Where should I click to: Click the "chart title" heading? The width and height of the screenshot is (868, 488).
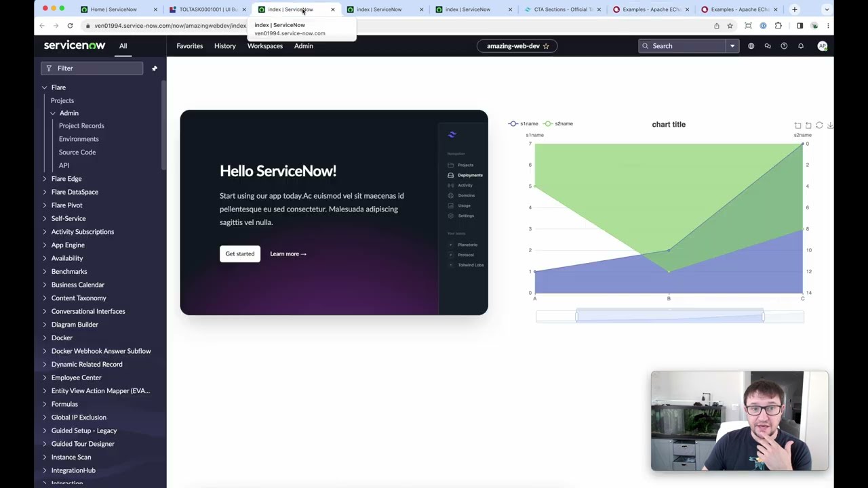click(669, 125)
